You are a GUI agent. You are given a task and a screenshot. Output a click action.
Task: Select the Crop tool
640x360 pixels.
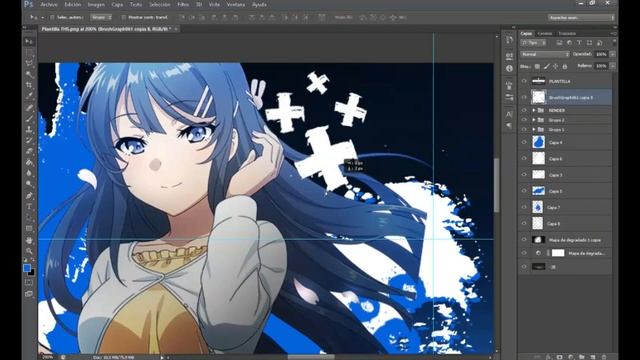coord(29,85)
